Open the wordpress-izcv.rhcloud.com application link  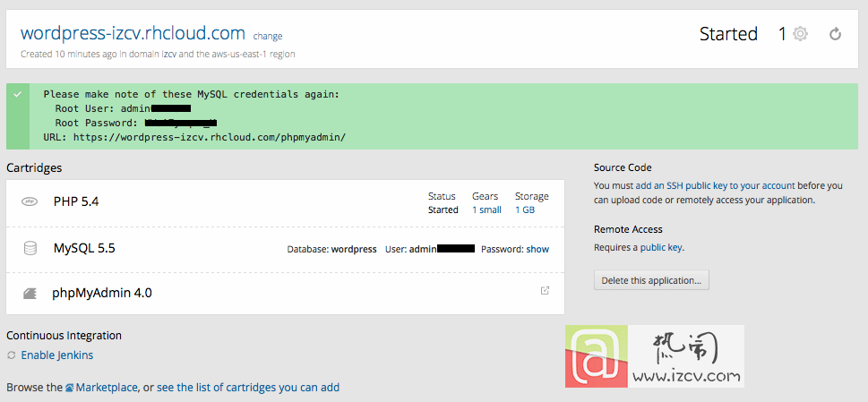[133, 33]
